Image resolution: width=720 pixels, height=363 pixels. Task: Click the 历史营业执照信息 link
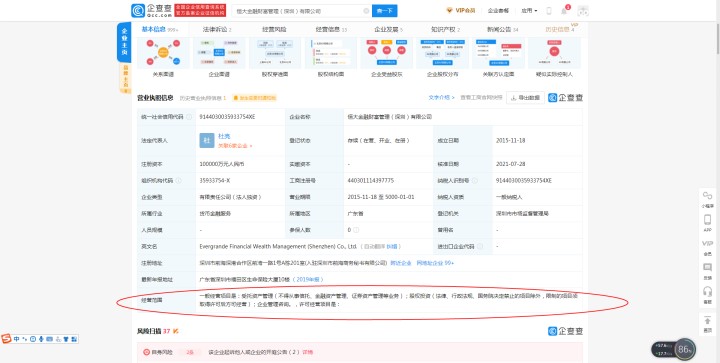(203, 98)
